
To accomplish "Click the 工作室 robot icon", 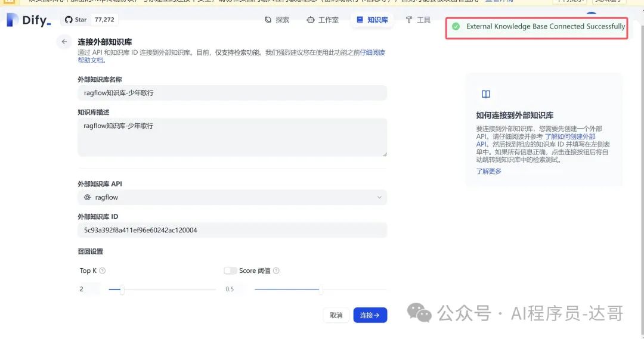I will click(x=311, y=20).
